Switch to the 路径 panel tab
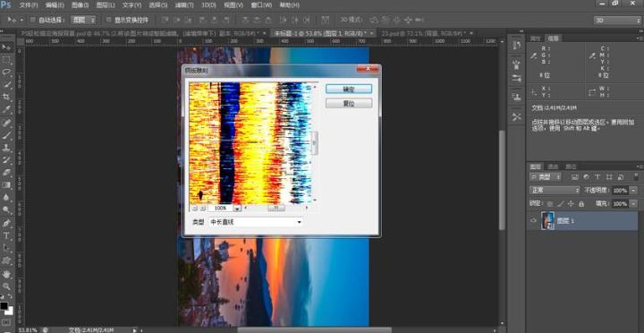The image size is (644, 333). pos(571,166)
